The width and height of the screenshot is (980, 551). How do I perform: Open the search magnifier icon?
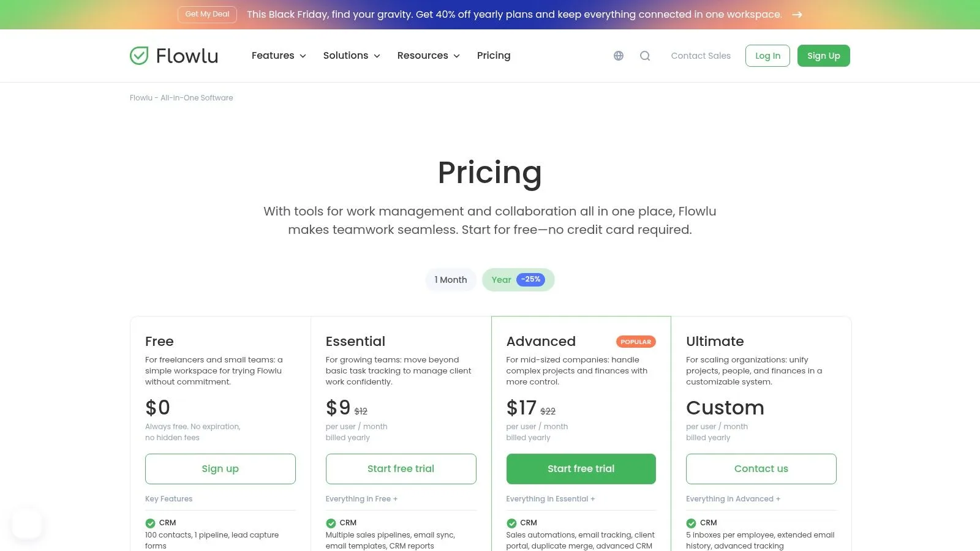(645, 56)
